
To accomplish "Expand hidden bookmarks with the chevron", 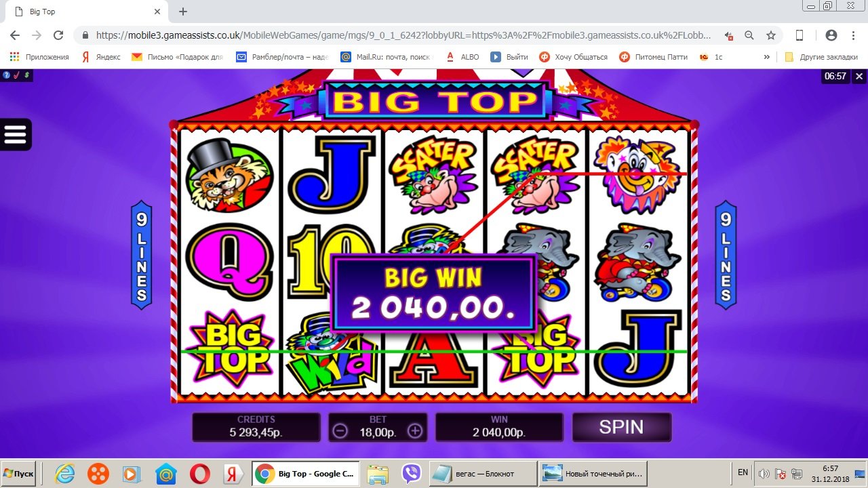I will click(x=767, y=57).
